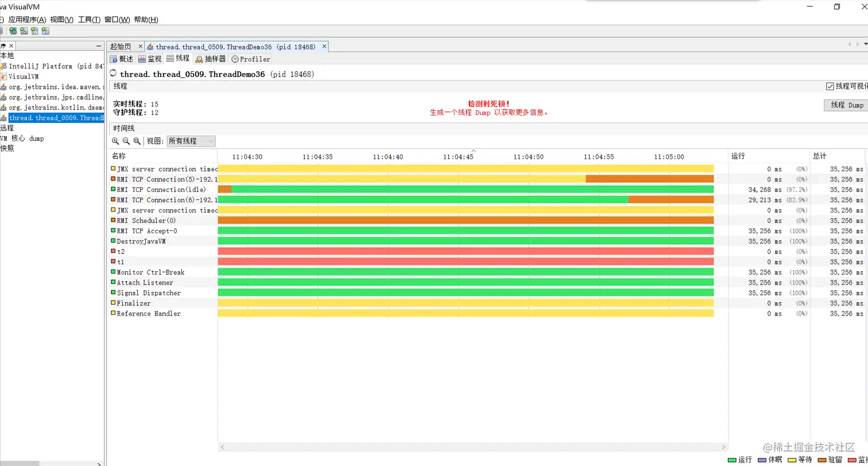Close the ThreadDemo36 (pid 18468) tab

[324, 47]
